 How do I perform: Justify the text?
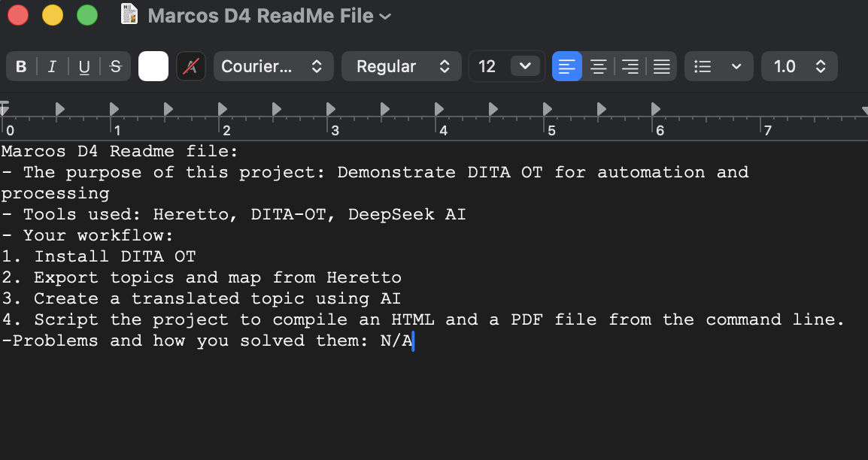[x=661, y=66]
